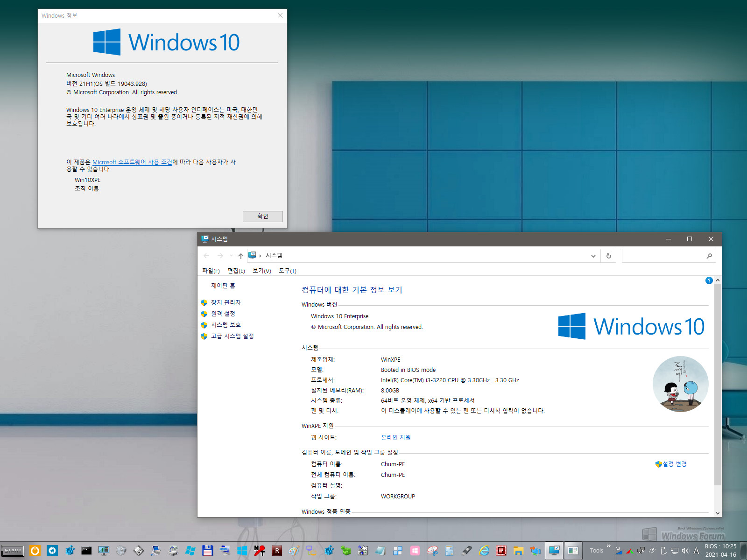Open the NT password key tool
Viewport: 747px width, 560px height.
coord(259,551)
